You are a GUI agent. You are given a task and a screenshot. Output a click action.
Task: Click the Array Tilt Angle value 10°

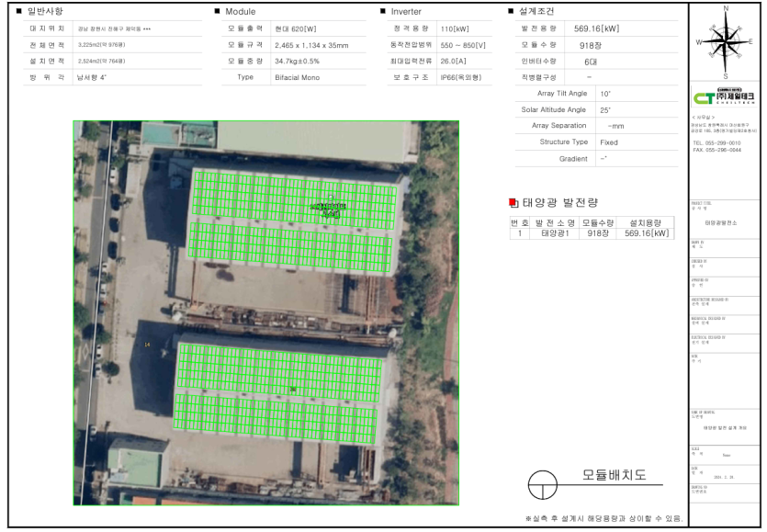click(604, 94)
